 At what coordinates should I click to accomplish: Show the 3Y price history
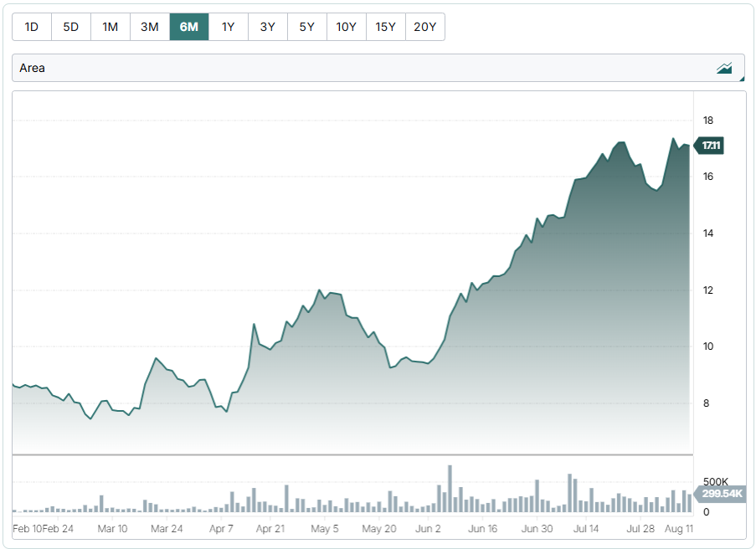[x=268, y=27]
